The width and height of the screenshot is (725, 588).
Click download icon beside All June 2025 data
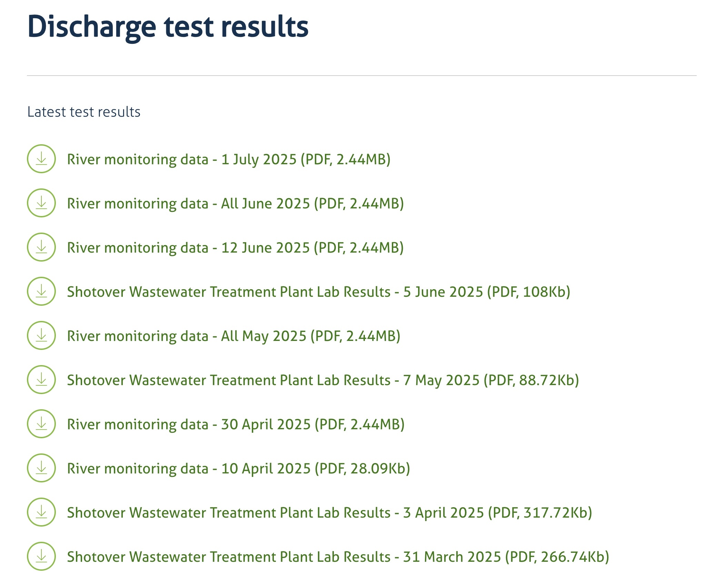tap(41, 203)
